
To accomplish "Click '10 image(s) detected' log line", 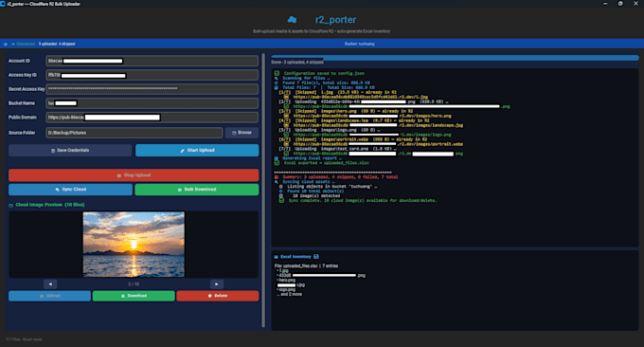I will [x=315, y=196].
